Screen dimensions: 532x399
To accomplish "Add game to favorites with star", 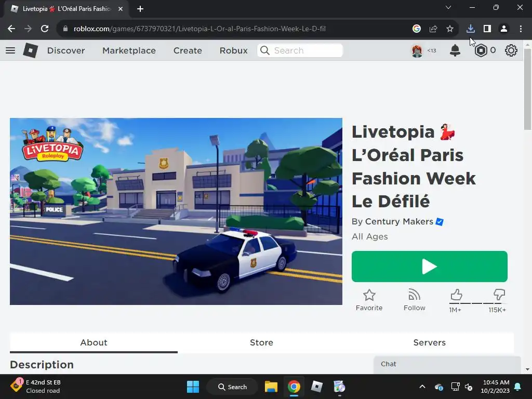I will click(x=369, y=300).
